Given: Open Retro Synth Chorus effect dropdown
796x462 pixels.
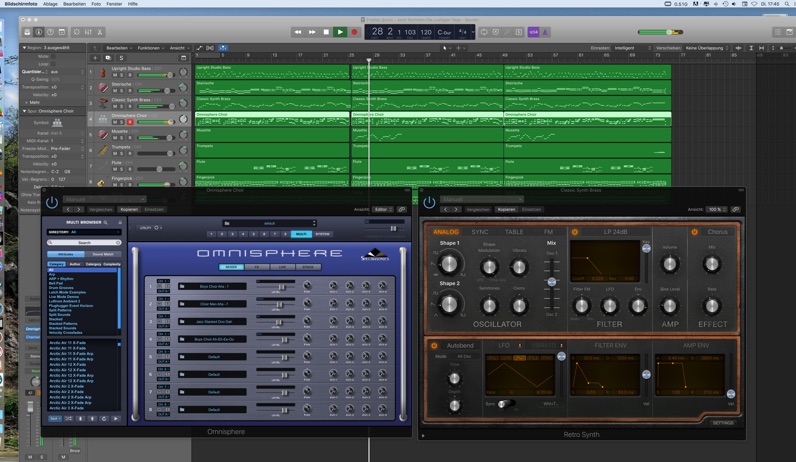Looking at the screenshot, I should click(x=717, y=232).
